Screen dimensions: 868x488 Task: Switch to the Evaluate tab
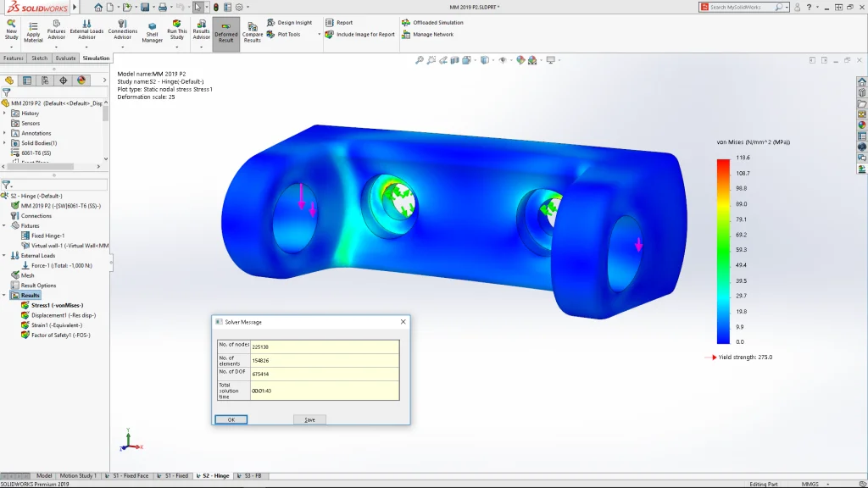[x=65, y=58]
